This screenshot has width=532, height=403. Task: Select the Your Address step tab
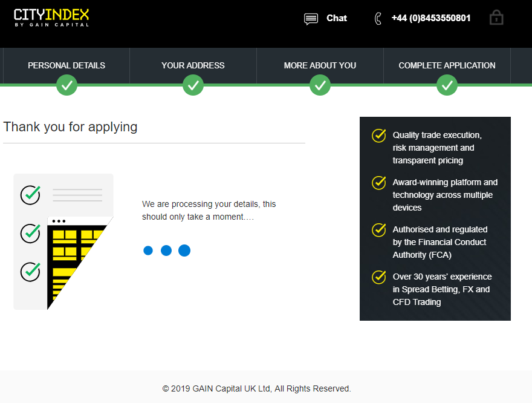click(x=193, y=65)
